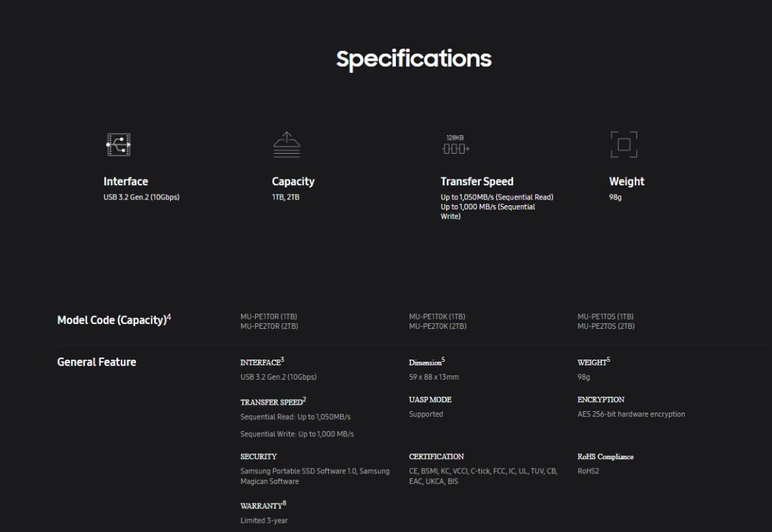This screenshot has height=532, width=772.
Task: Select the Interface heading below USB icon
Action: click(126, 182)
